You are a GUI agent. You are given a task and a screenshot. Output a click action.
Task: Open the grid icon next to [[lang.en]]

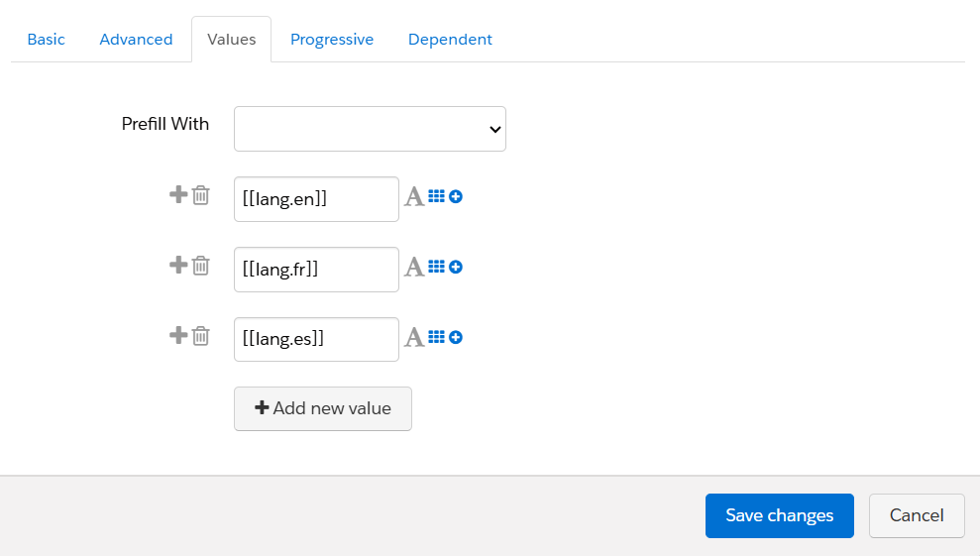[x=436, y=197]
